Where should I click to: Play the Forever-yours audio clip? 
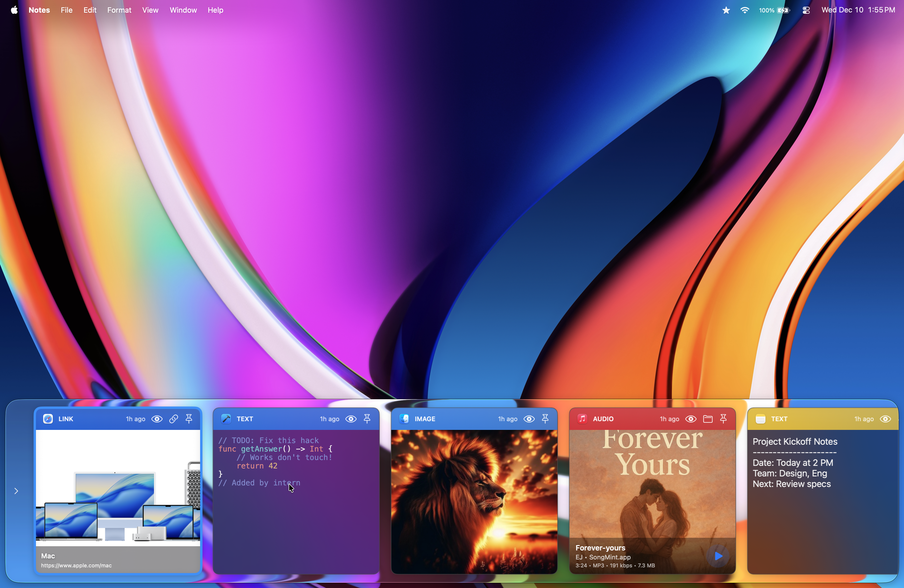click(718, 556)
